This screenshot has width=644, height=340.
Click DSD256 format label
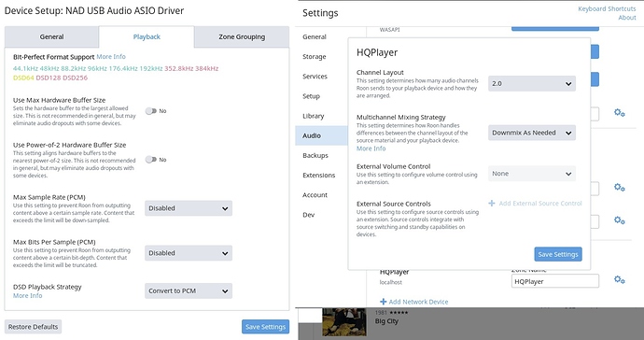tap(76, 78)
